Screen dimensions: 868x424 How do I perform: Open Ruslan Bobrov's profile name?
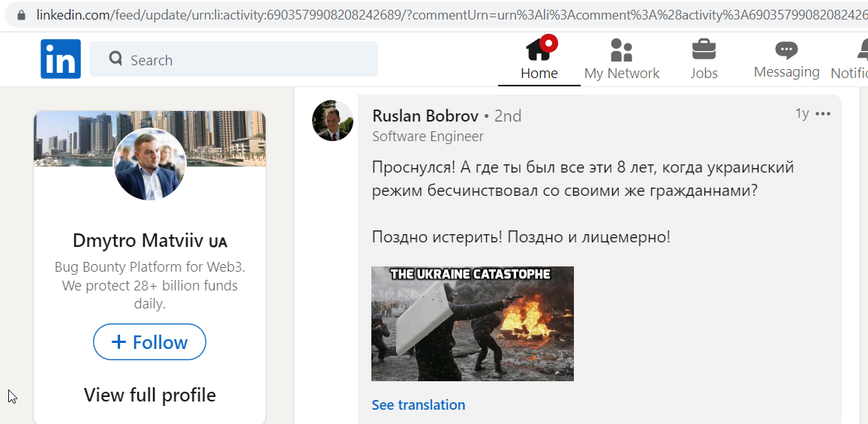[425, 116]
